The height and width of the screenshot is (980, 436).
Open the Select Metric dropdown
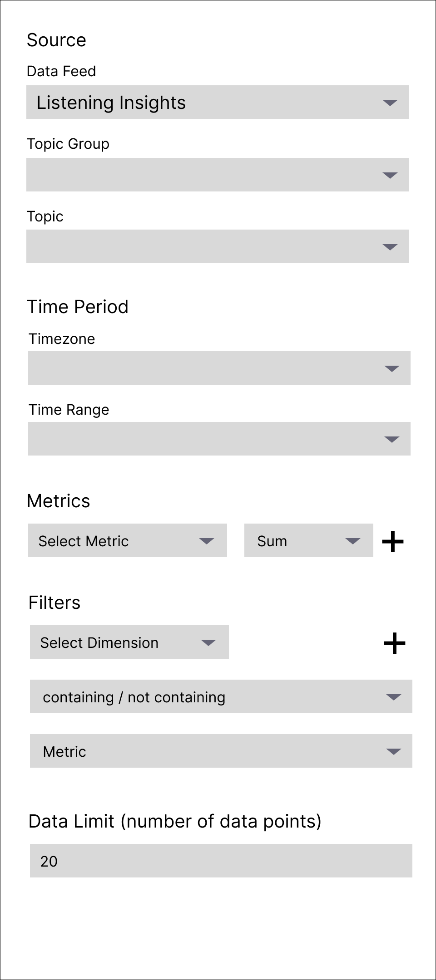click(128, 540)
